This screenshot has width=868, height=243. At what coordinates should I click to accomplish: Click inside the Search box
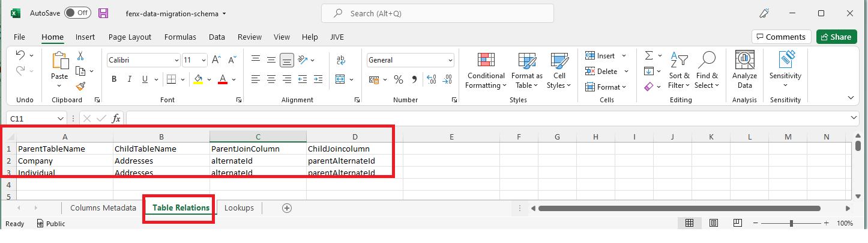tap(437, 13)
